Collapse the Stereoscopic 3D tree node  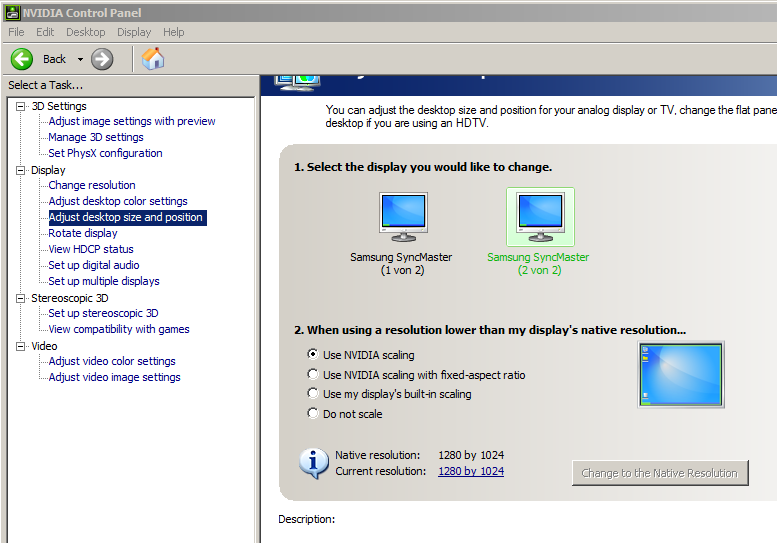tap(20, 298)
